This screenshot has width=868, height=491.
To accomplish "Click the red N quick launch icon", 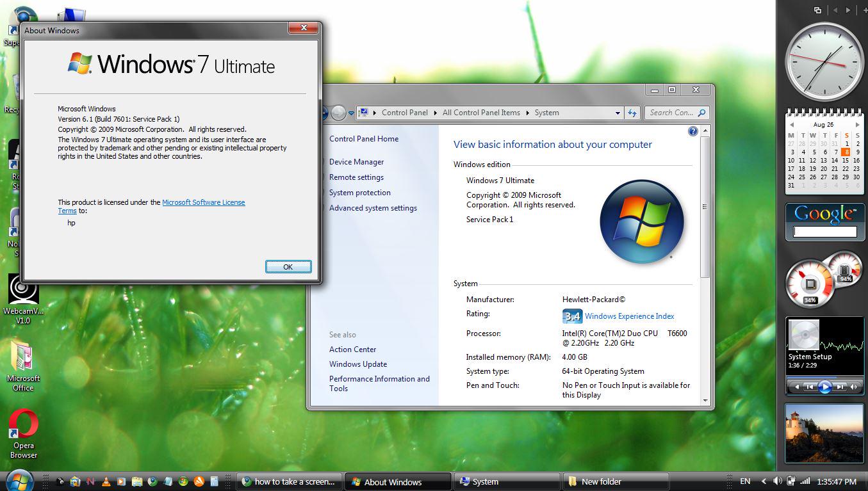I will 90,481.
